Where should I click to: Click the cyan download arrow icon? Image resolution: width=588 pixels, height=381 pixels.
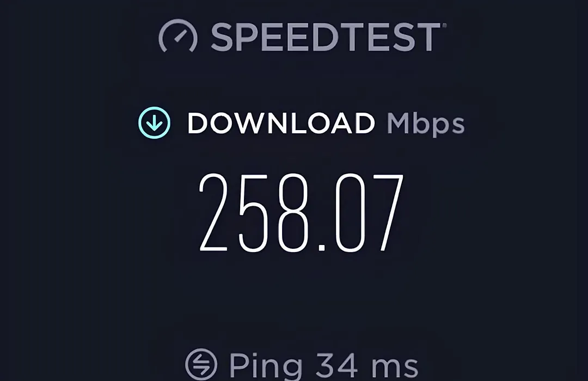tap(154, 122)
